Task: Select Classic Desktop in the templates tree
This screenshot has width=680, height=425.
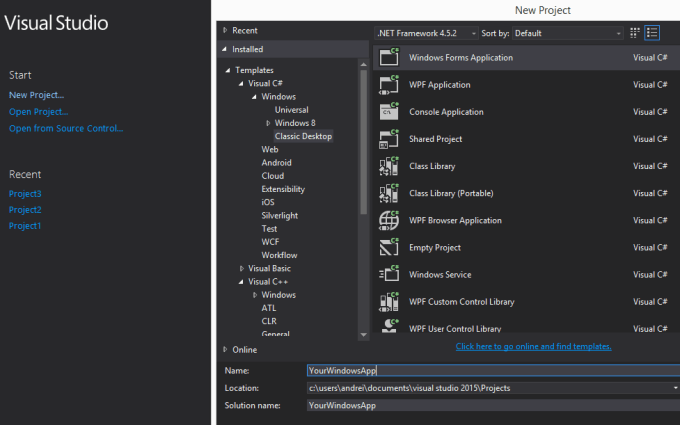Action: (x=303, y=136)
